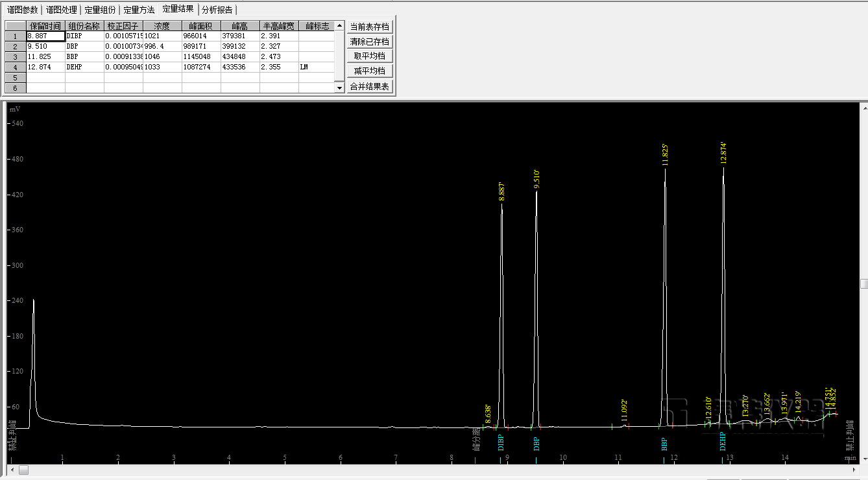Go to the 定量方法 tab

pyautogui.click(x=139, y=10)
